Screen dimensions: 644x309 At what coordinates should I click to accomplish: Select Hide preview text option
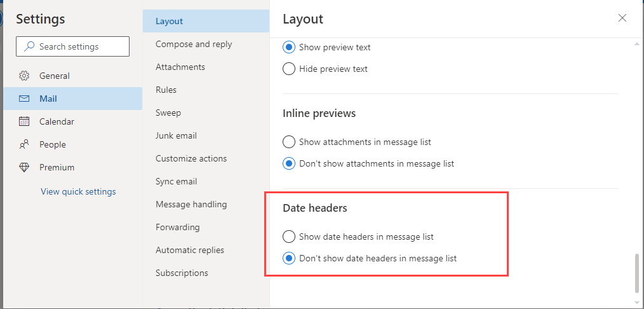pyautogui.click(x=289, y=69)
